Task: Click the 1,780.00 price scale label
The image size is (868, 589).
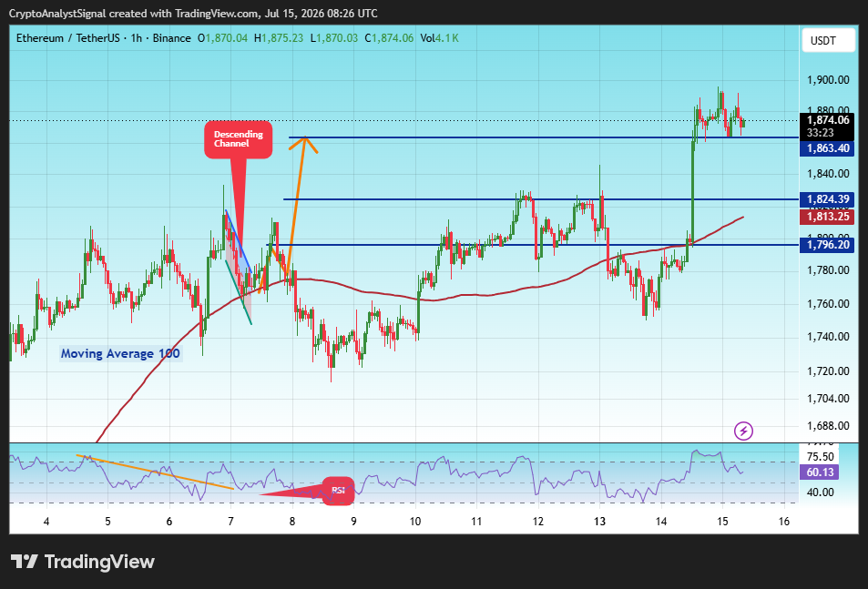Action: (x=828, y=270)
